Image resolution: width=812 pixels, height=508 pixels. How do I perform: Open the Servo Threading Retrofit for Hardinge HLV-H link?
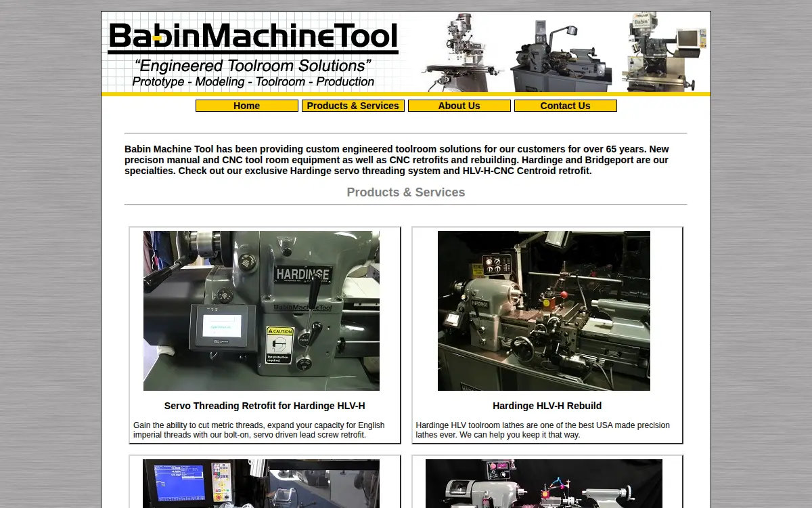click(265, 406)
